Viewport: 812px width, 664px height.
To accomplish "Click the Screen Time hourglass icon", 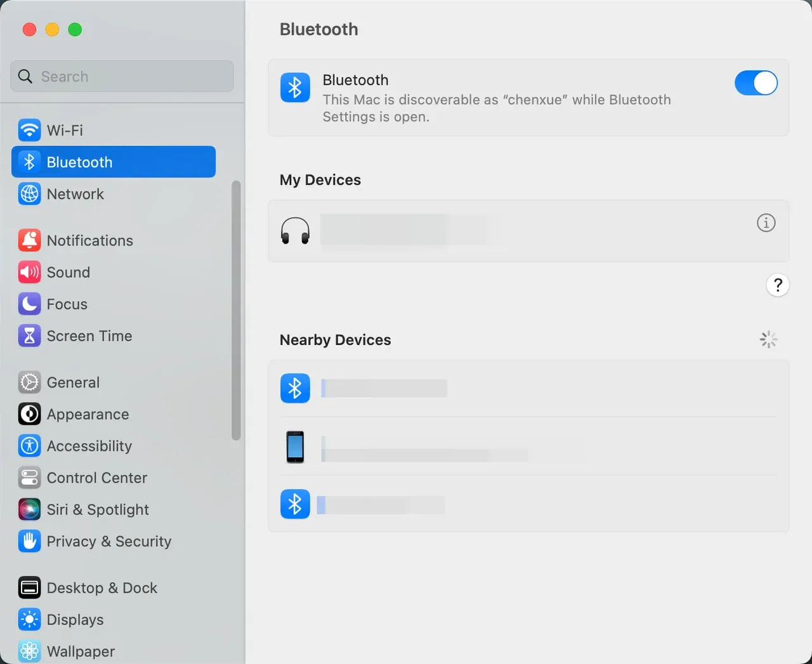I will [29, 335].
